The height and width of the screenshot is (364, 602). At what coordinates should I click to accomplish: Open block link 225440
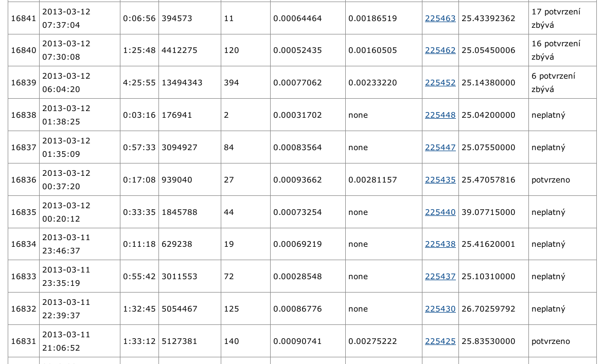coord(440,212)
